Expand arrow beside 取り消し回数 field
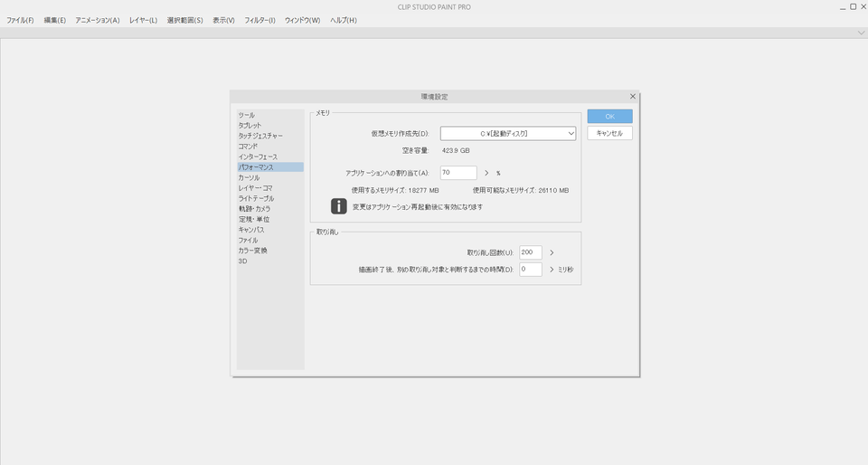The width and height of the screenshot is (868, 465). 552,253
